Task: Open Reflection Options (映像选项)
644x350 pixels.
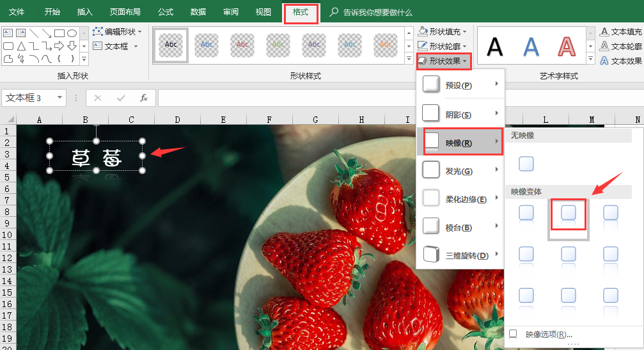Action: [x=549, y=335]
